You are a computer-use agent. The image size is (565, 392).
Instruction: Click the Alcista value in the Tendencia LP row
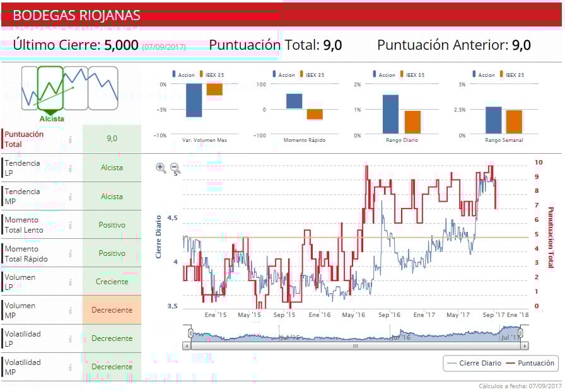click(112, 168)
